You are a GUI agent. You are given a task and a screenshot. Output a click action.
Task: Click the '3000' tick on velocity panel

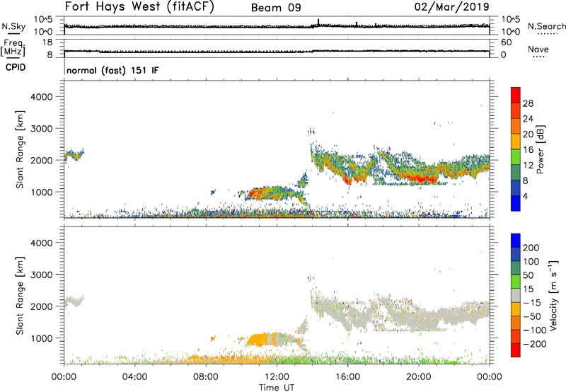tap(42, 275)
